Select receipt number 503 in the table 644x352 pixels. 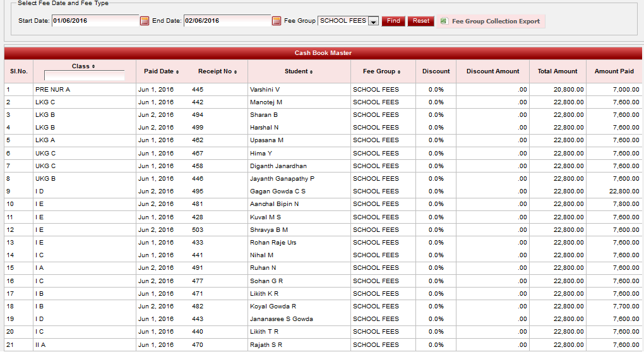[198, 230]
